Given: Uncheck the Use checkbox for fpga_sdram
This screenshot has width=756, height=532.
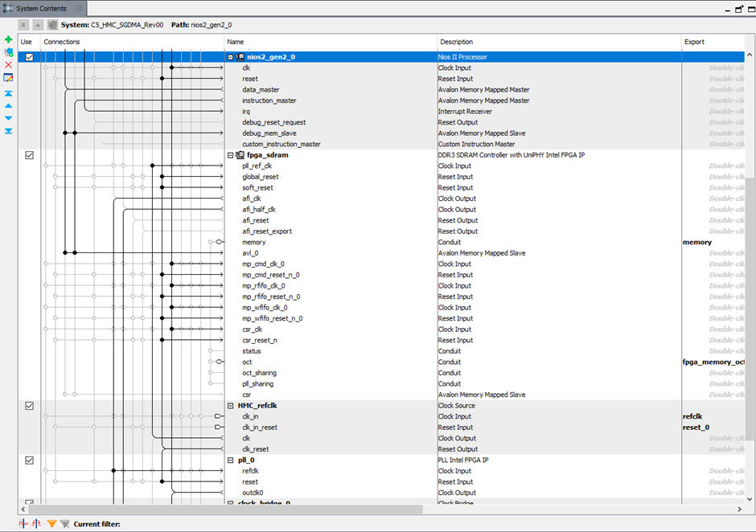Looking at the screenshot, I should [29, 154].
